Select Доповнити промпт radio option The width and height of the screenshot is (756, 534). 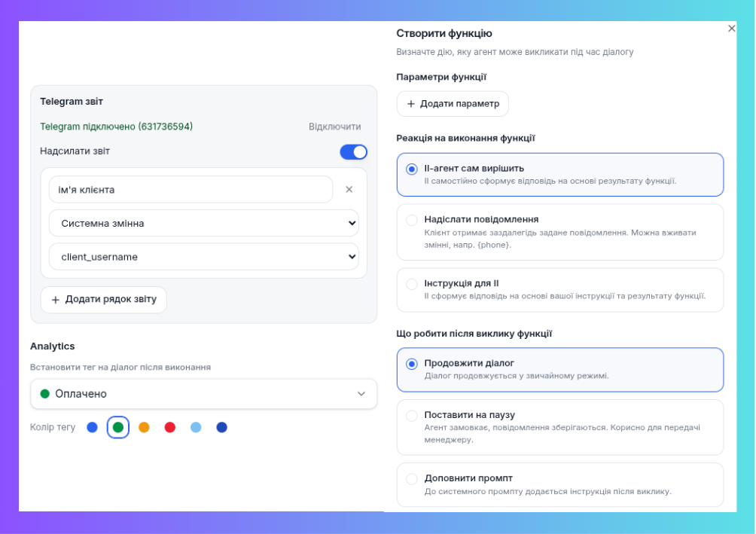[x=560, y=485]
